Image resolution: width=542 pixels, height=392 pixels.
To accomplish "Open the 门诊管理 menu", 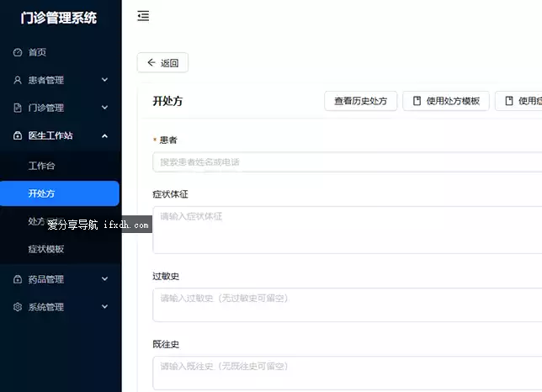I will point(61,108).
